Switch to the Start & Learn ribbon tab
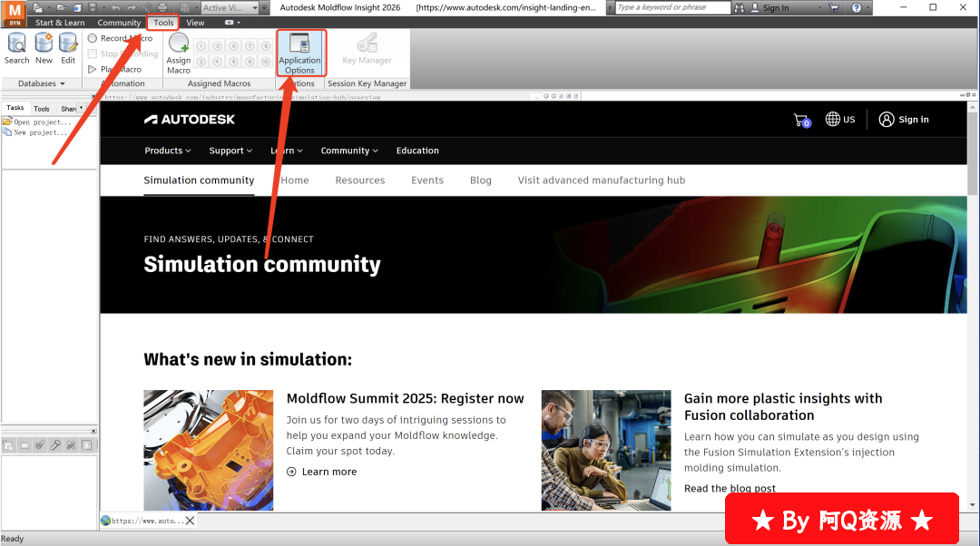Screen dimensions: 980x546 pos(60,23)
